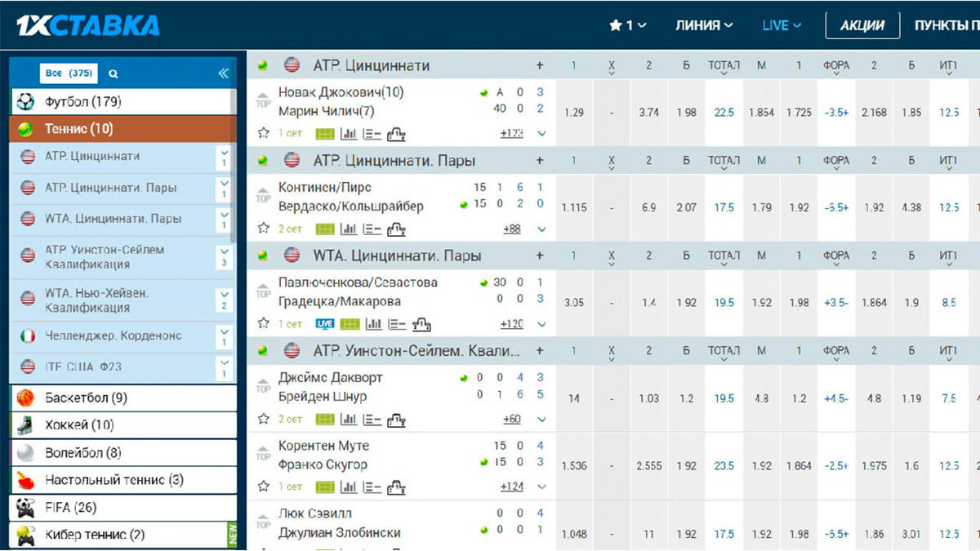Click plus in ATP. Цинциннати header
The image size is (980, 551).
(540, 65)
